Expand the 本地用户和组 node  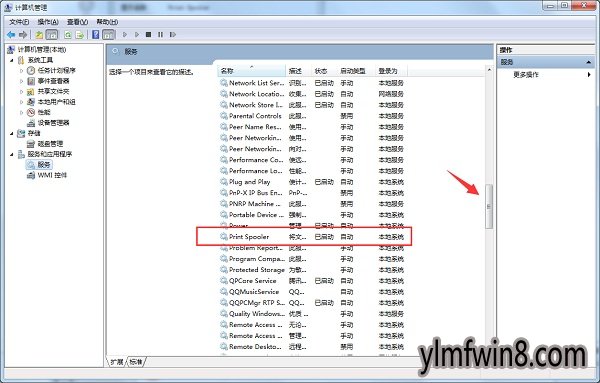[21, 102]
